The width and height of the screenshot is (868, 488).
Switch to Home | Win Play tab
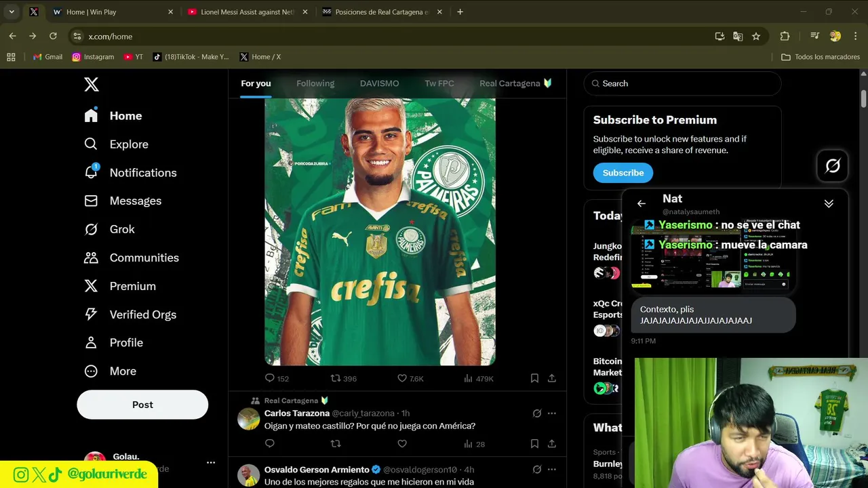112,12
